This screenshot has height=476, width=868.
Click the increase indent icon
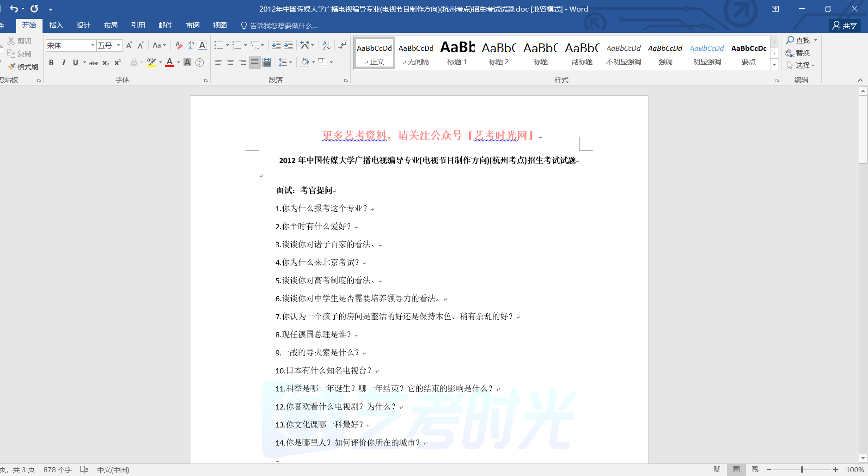(288, 45)
